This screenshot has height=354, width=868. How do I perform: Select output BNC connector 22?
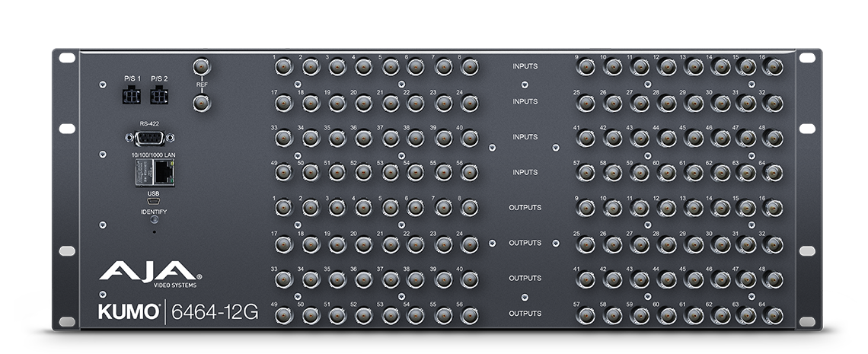coord(416,244)
